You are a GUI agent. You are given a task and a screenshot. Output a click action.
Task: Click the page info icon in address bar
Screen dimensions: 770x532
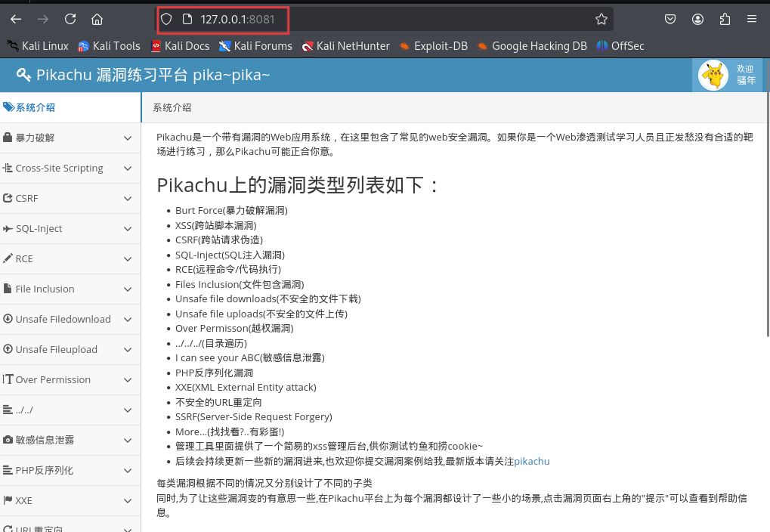(x=187, y=19)
